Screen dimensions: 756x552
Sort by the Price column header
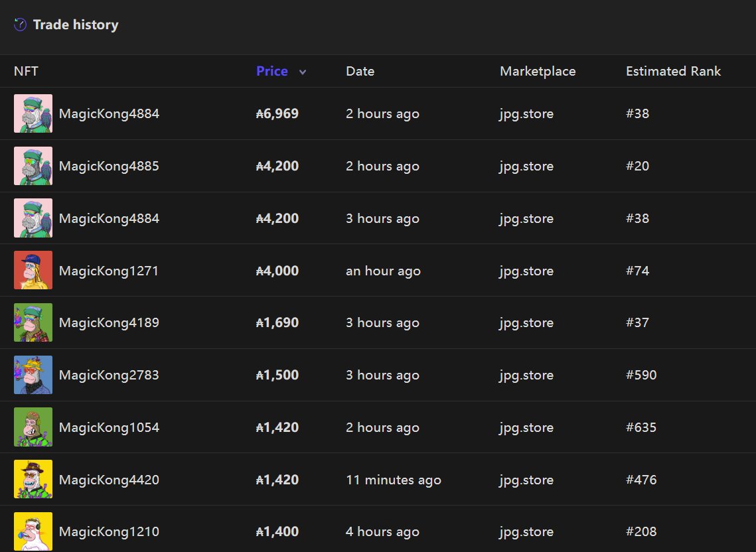pos(272,72)
